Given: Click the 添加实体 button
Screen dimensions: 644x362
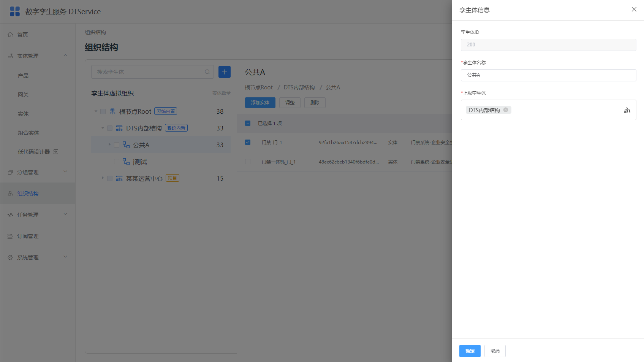Looking at the screenshot, I should pyautogui.click(x=260, y=103).
